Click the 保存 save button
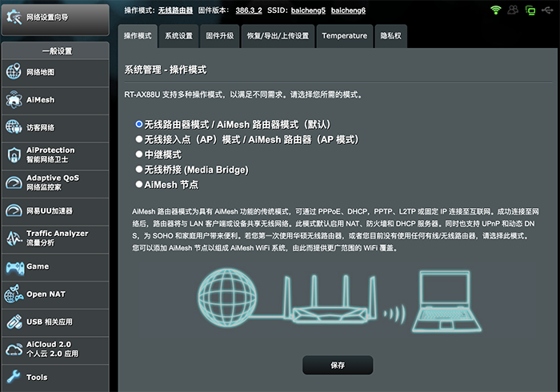 coord(338,365)
